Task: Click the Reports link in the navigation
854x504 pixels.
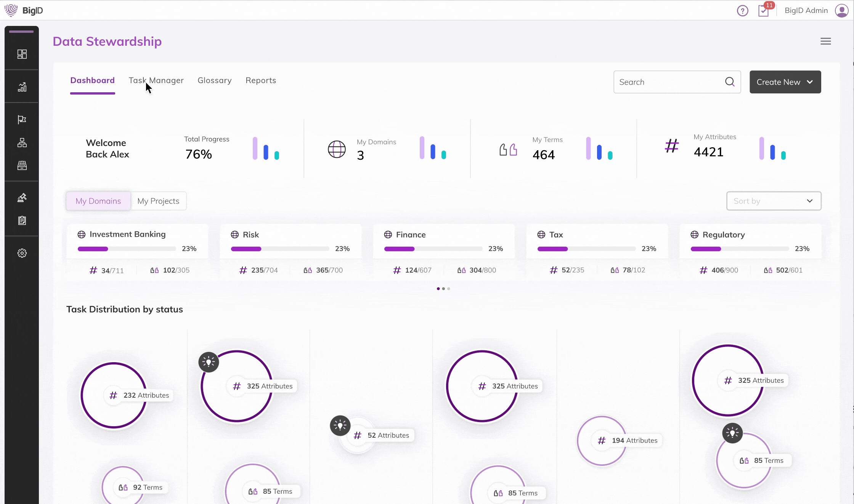Action: point(261,80)
